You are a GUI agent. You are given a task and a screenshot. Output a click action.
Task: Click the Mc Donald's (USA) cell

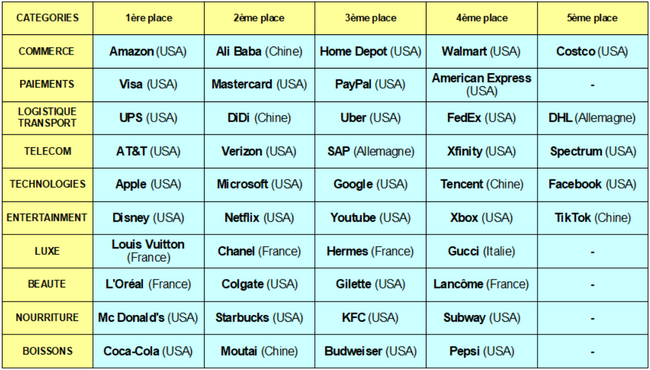click(148, 318)
